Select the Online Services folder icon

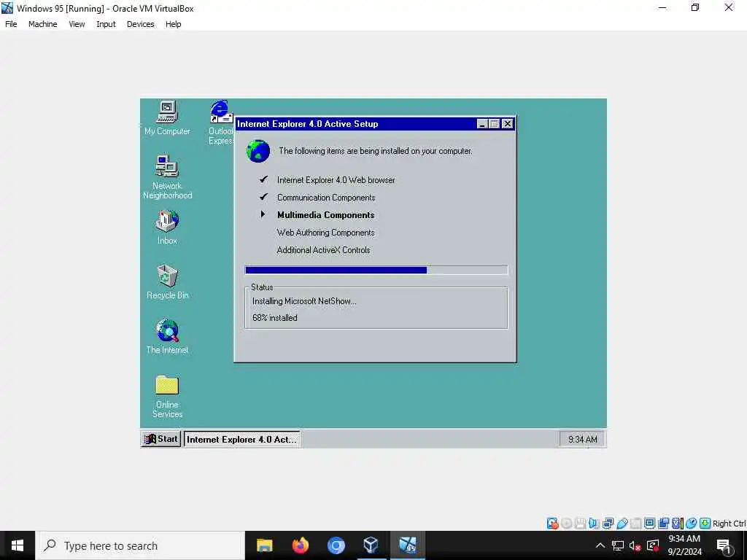click(167, 396)
